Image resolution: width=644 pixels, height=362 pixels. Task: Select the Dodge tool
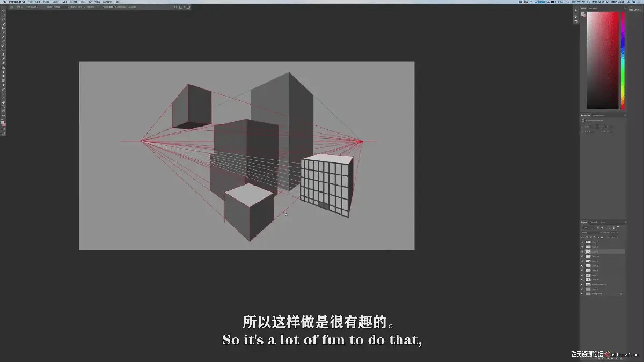[x=3, y=76]
